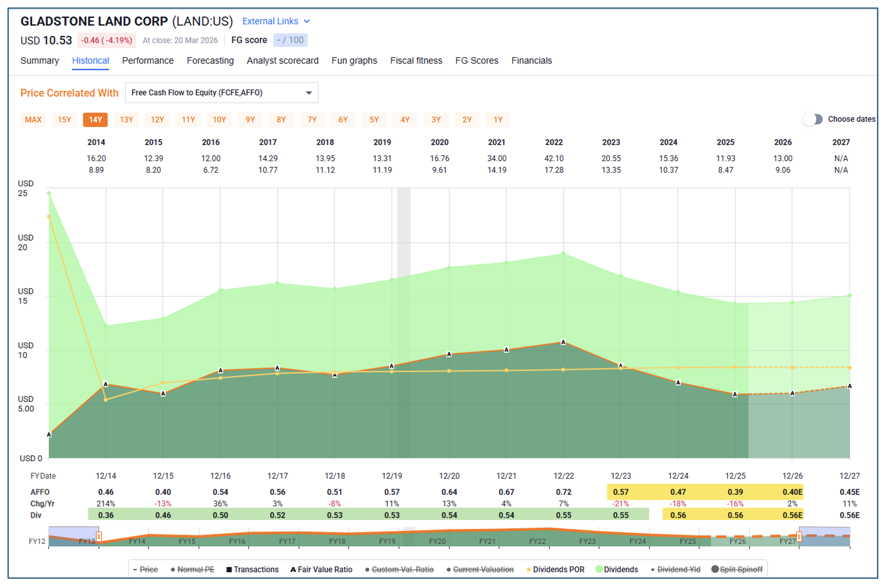Select the 10Y time range button

(x=219, y=120)
